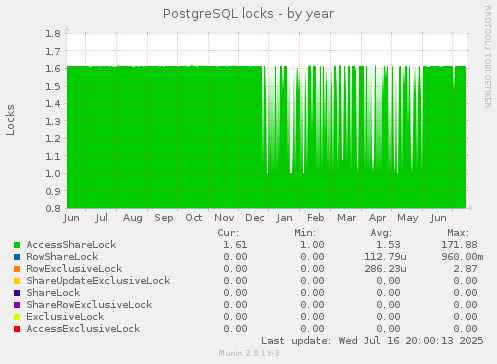Click the Nov label on the x-axis
The image size is (497, 364).
pyautogui.click(x=224, y=218)
